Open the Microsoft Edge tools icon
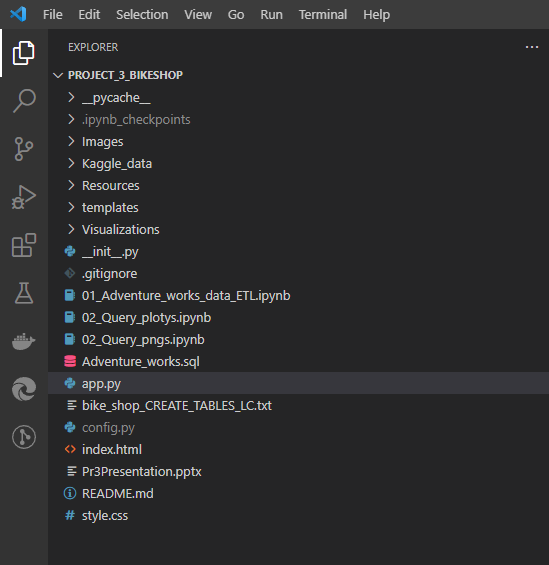The width and height of the screenshot is (549, 565). tap(24, 389)
